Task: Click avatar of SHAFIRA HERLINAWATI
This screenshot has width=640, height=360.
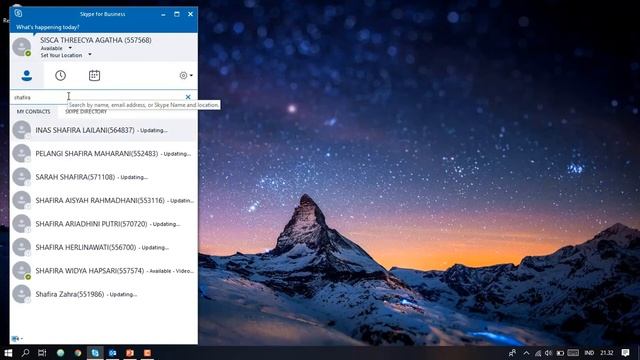Action: tap(22, 247)
